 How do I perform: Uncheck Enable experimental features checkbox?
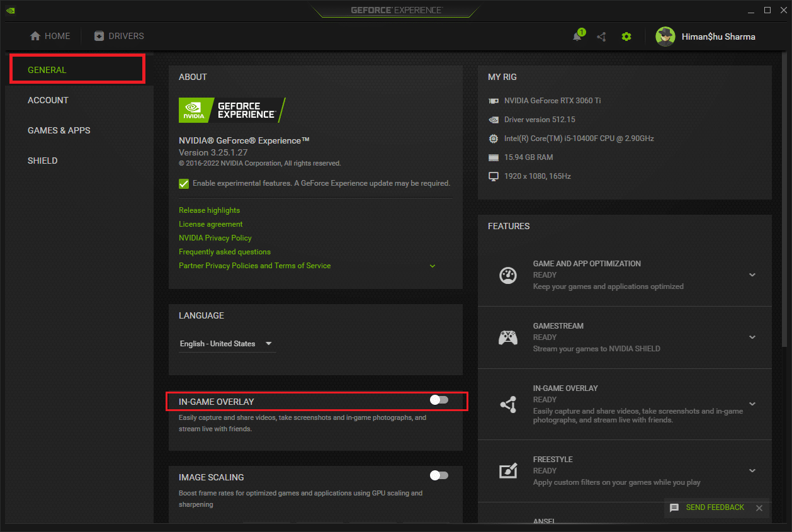click(x=184, y=183)
